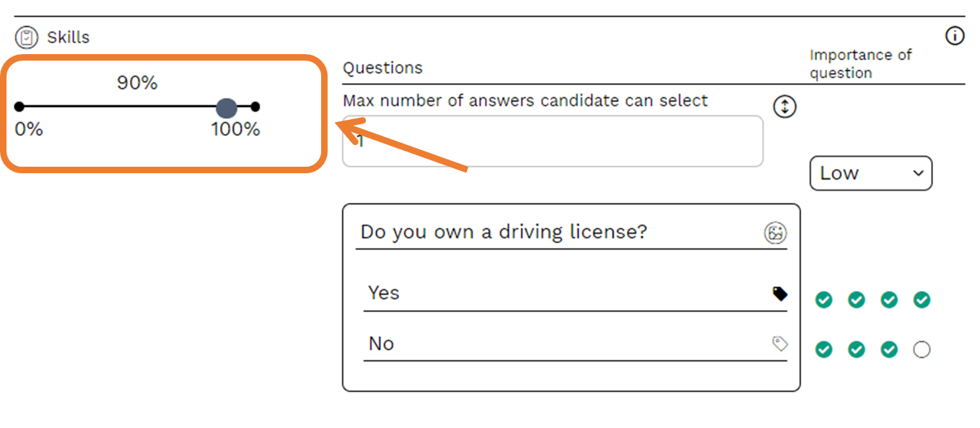Click the up-down reorder arrows icon
Image resolution: width=980 pixels, height=428 pixels.
pos(784,107)
